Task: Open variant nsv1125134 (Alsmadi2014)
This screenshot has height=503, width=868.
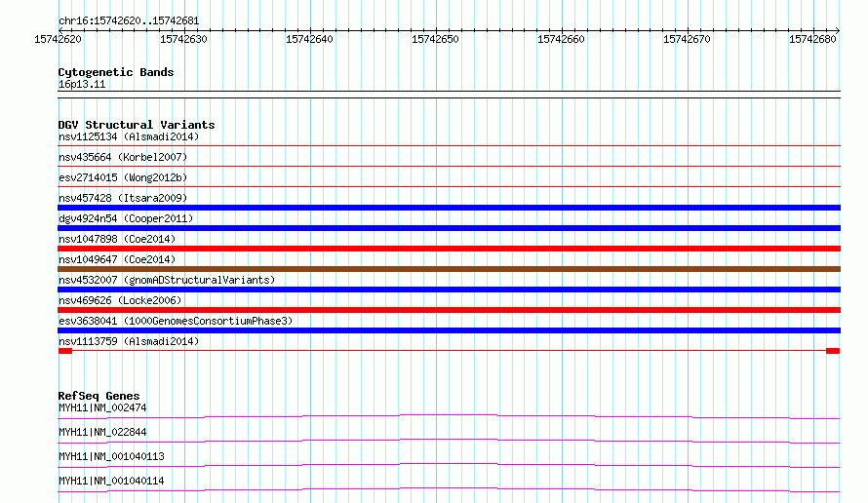Action: (x=129, y=136)
